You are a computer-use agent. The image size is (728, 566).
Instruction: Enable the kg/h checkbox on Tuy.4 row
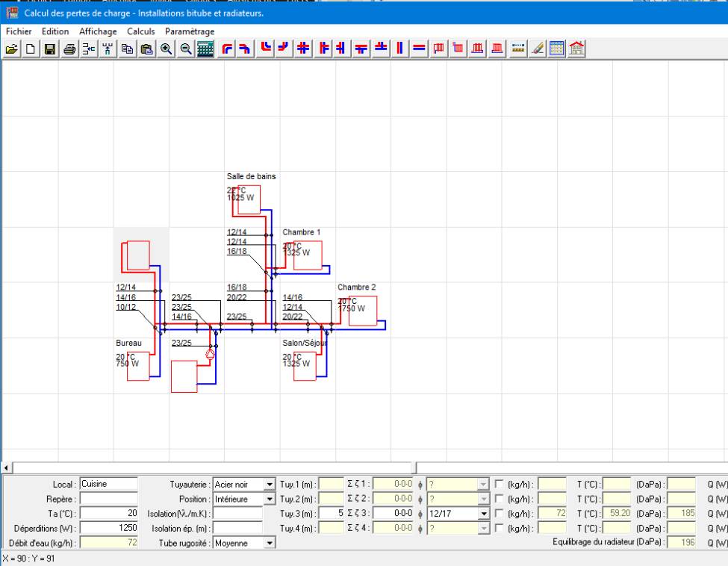[x=500, y=529]
